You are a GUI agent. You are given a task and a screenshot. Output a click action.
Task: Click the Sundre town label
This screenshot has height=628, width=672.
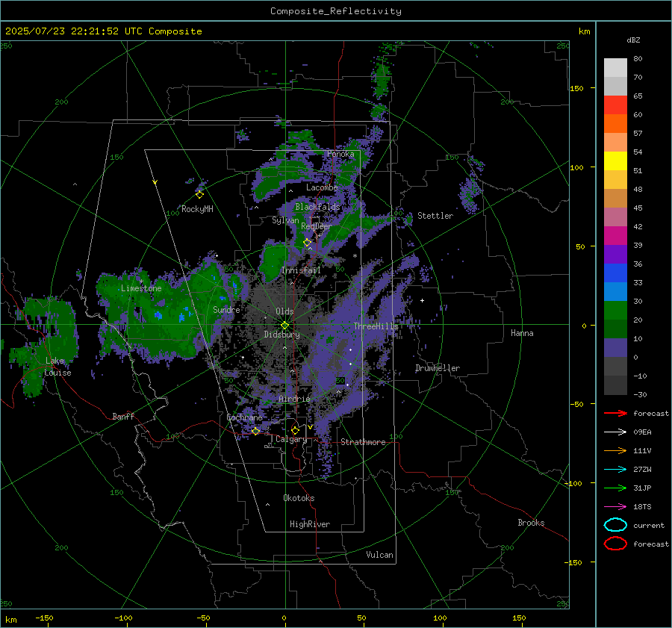[226, 309]
